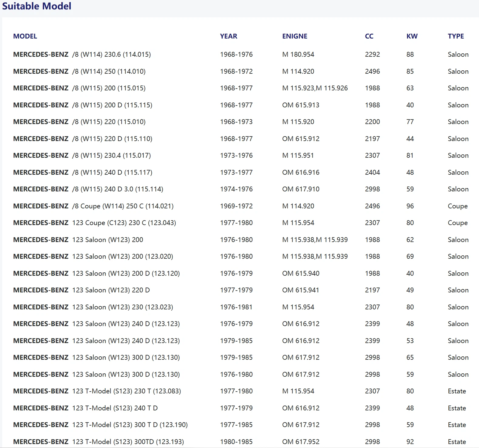Select model '123 Saloon (W123) 200 D (123.120)'

click(126, 273)
